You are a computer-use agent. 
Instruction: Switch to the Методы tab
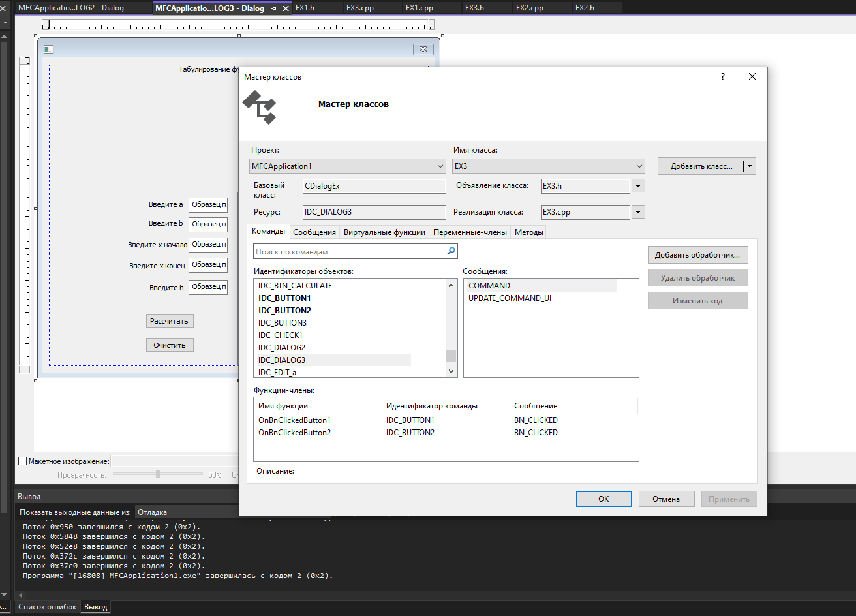click(528, 232)
